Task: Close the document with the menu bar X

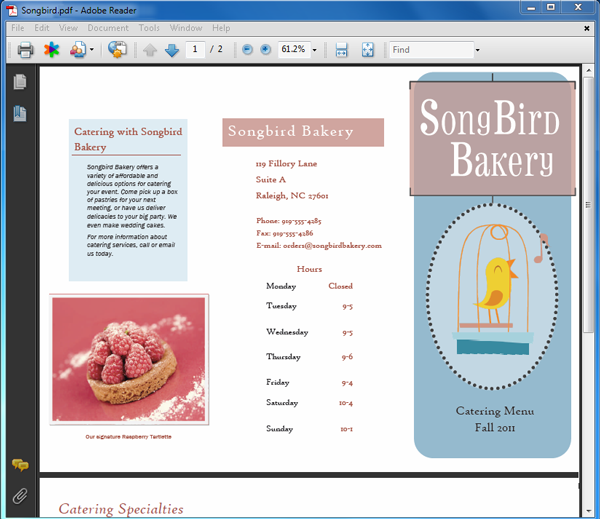Action: tap(587, 28)
